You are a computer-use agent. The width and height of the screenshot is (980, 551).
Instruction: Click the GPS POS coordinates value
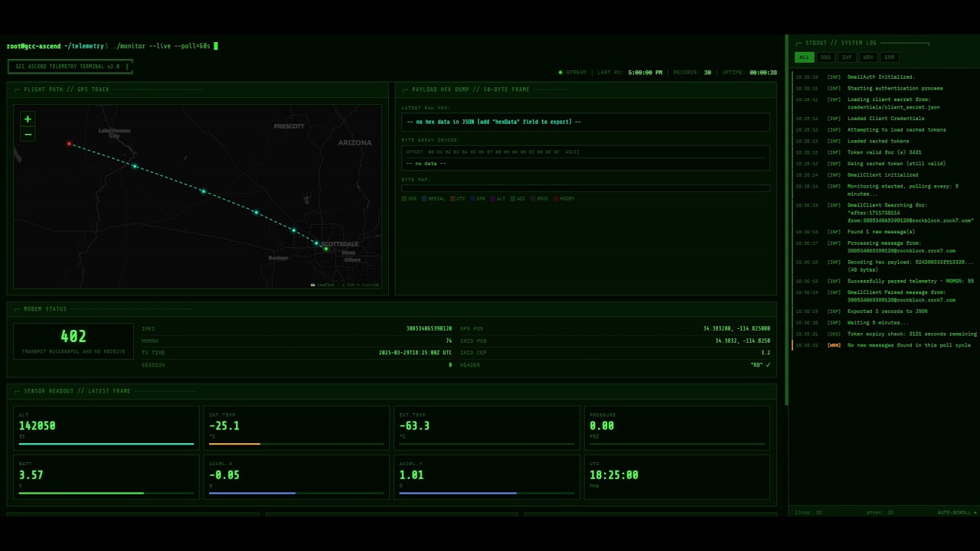[737, 329]
